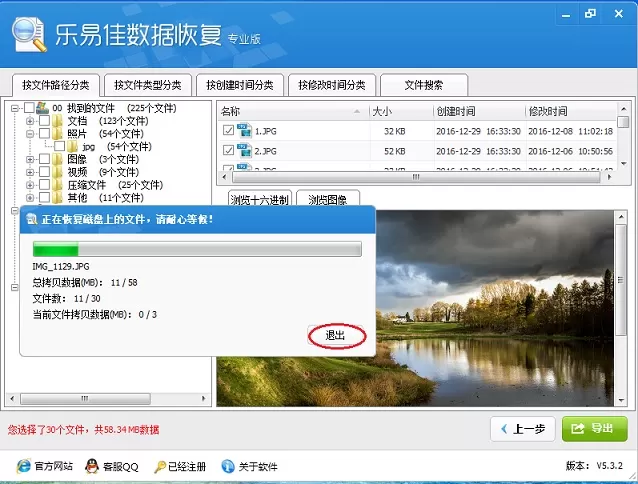
Task: Click the 其他 folder icon
Action: click(58, 197)
